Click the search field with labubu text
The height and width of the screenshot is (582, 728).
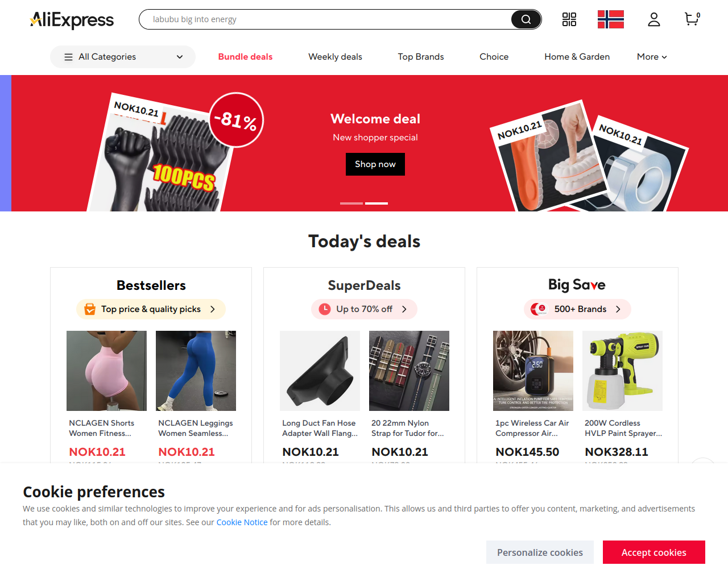325,19
